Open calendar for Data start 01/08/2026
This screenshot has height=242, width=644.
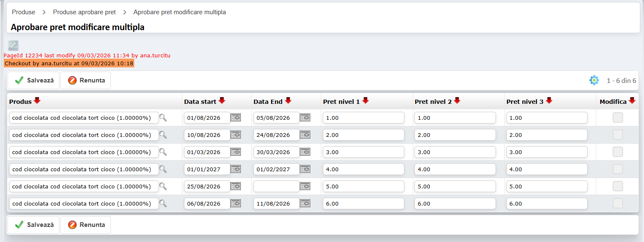tap(236, 118)
